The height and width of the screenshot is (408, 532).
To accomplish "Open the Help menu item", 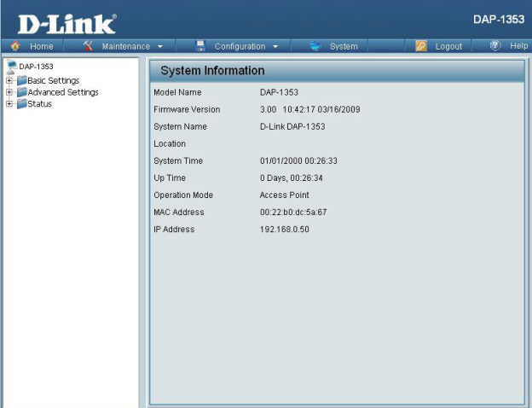I will pyautogui.click(x=518, y=46).
